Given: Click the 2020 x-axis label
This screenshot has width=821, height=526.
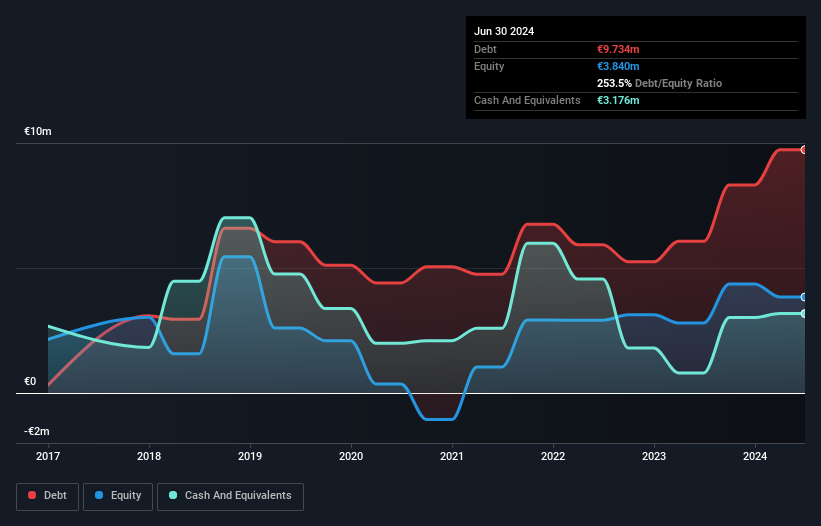Looking at the screenshot, I should tap(351, 456).
